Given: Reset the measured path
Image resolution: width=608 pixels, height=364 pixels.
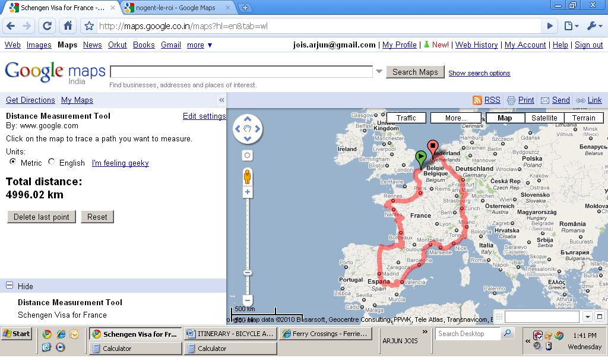Looking at the screenshot, I should point(97,217).
